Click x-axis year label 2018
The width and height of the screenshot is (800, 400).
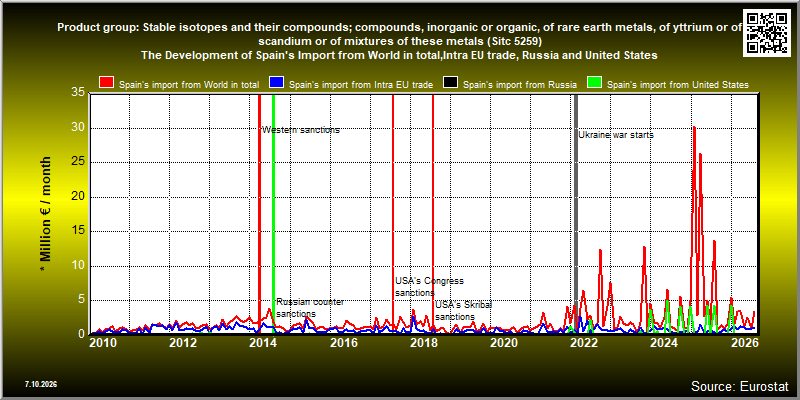423,343
